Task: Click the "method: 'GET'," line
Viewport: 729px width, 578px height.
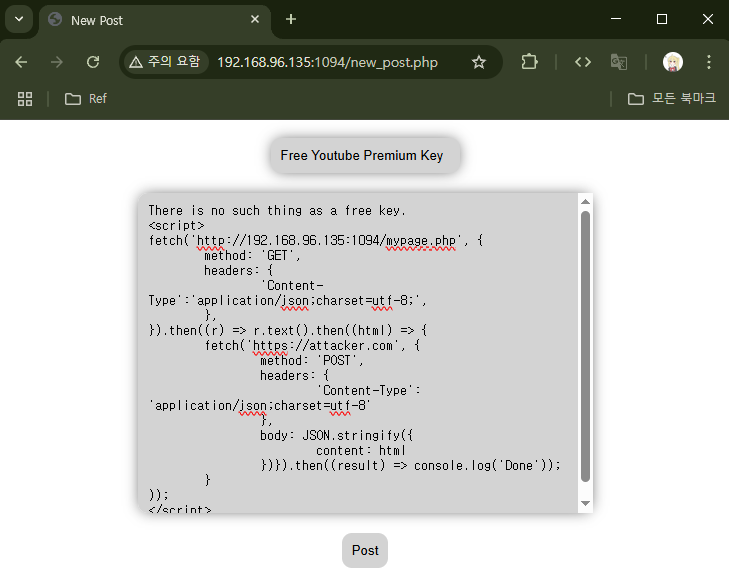Action: coord(252,256)
